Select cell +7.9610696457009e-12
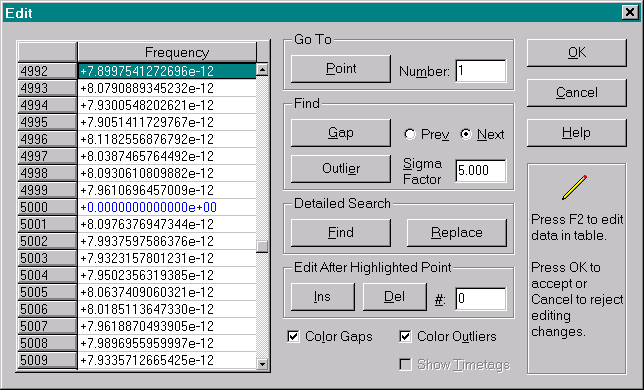This screenshot has height=390, width=644. click(x=167, y=190)
